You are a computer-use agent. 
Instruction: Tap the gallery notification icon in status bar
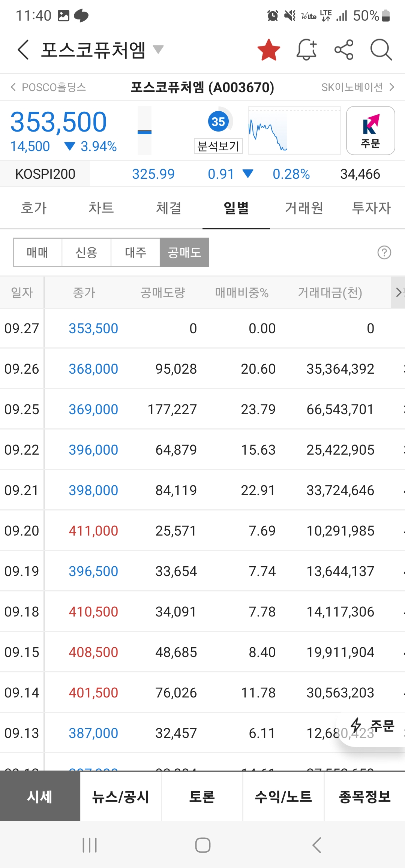pos(64,16)
